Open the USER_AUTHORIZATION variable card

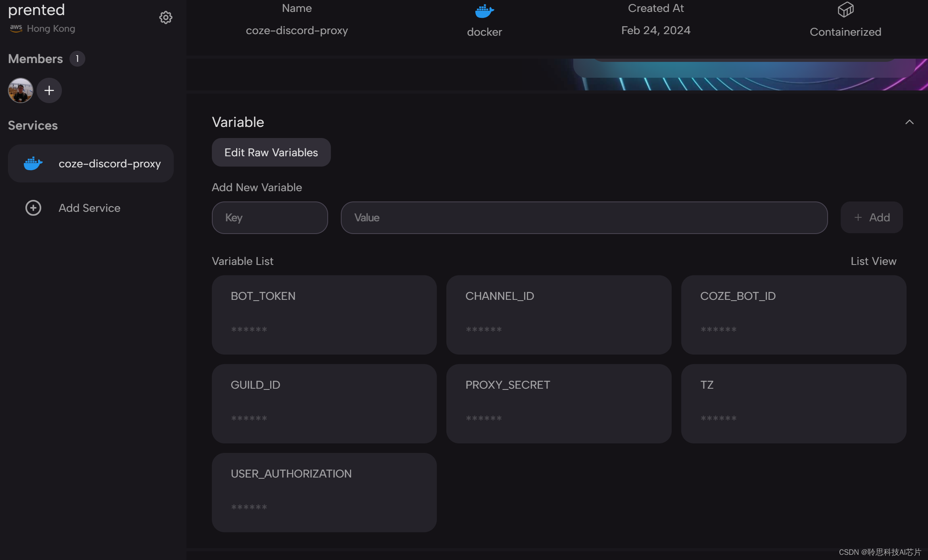tap(324, 492)
